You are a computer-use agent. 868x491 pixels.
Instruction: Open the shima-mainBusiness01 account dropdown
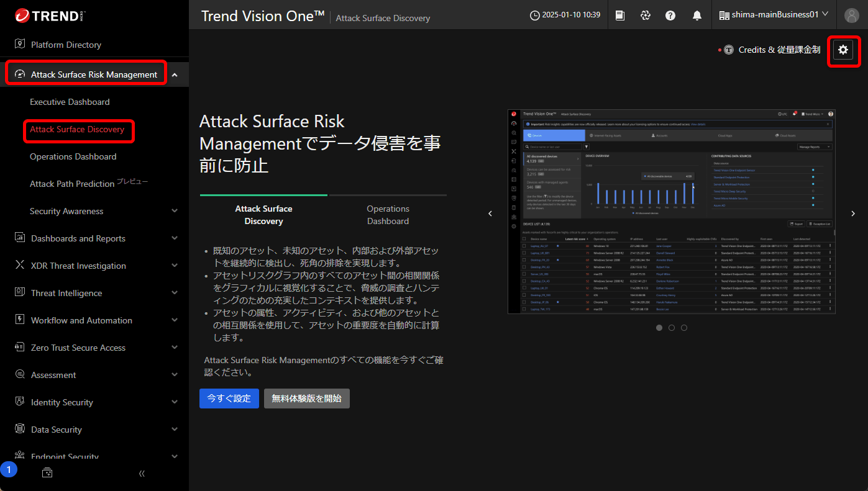coord(774,15)
